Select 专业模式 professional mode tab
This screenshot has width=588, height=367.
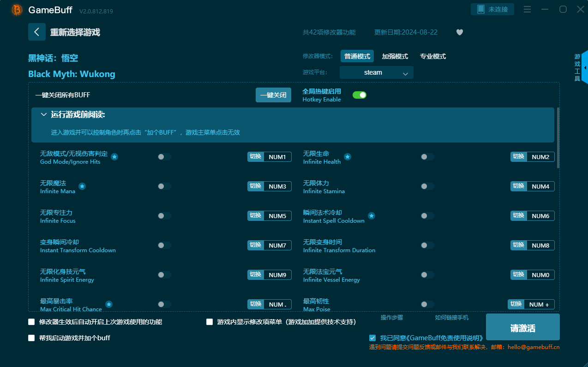pyautogui.click(x=433, y=56)
